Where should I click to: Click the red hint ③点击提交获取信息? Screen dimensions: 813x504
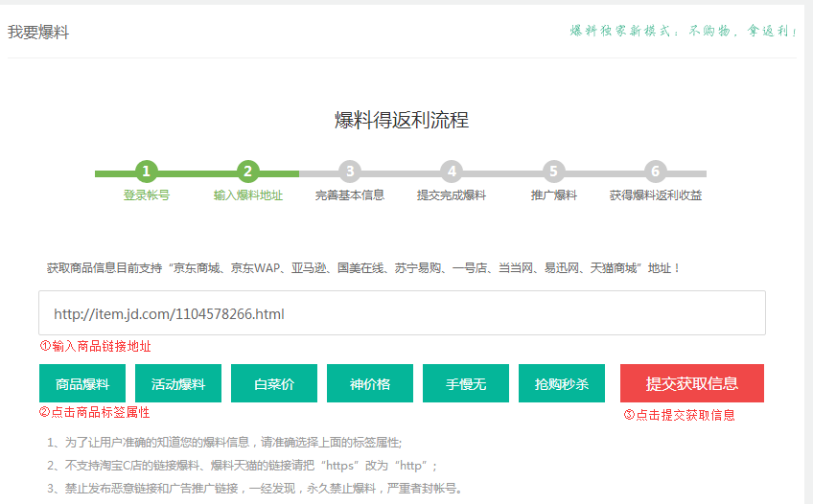pyautogui.click(x=679, y=415)
